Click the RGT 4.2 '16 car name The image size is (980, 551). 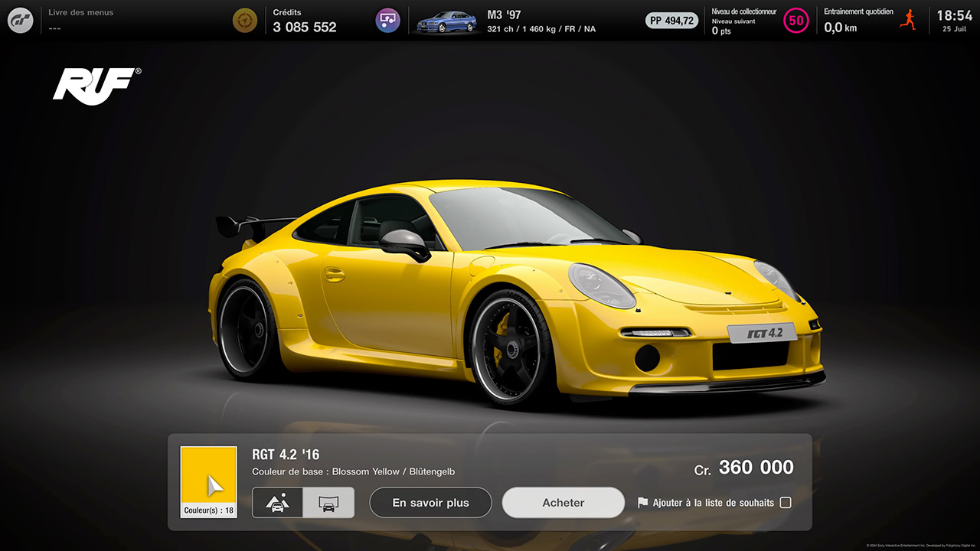coord(286,455)
